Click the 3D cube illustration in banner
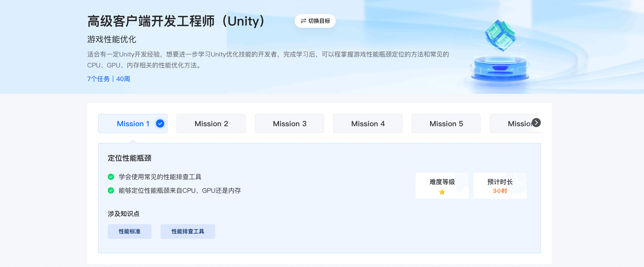Screen dimensions: 644x267 pyautogui.click(x=500, y=36)
